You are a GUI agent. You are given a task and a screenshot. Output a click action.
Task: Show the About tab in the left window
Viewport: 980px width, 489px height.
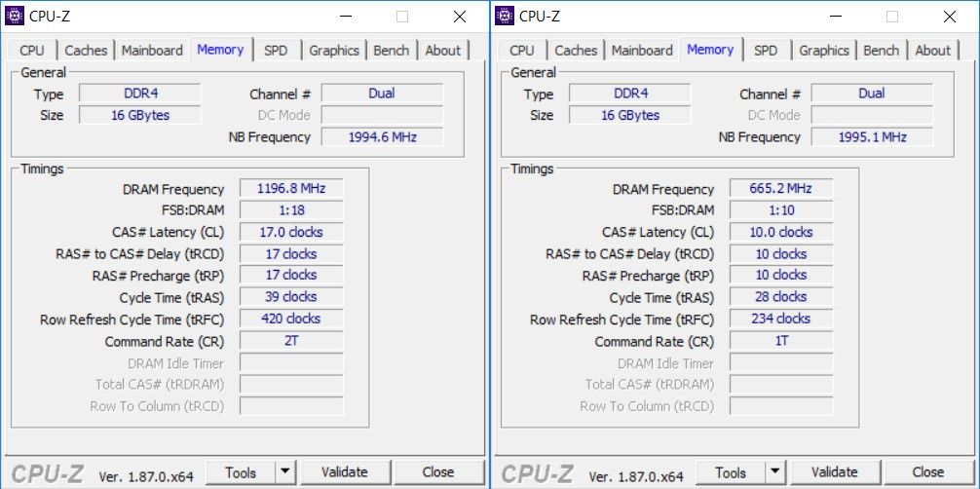tap(442, 51)
